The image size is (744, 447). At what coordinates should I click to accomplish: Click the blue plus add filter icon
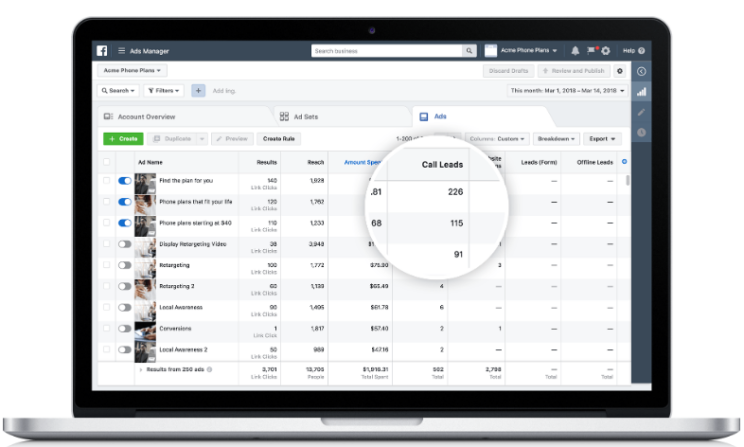(x=198, y=90)
